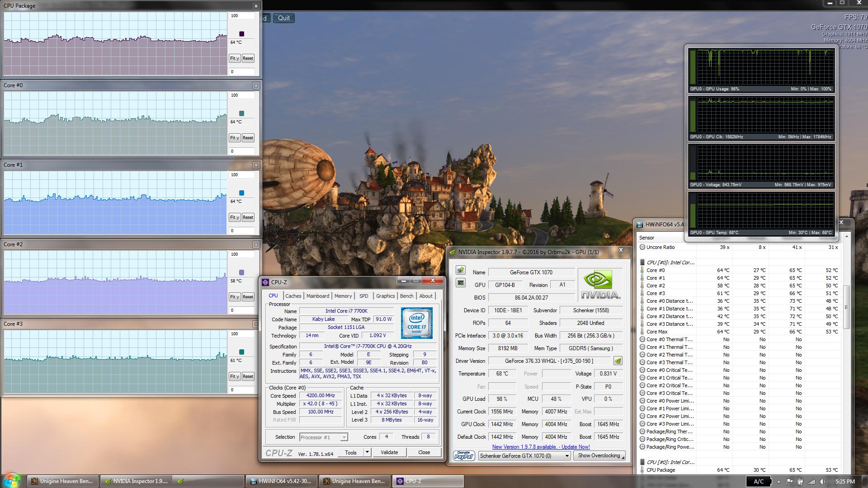
Task: Click the Tools button in CPU-Z
Action: (x=351, y=452)
